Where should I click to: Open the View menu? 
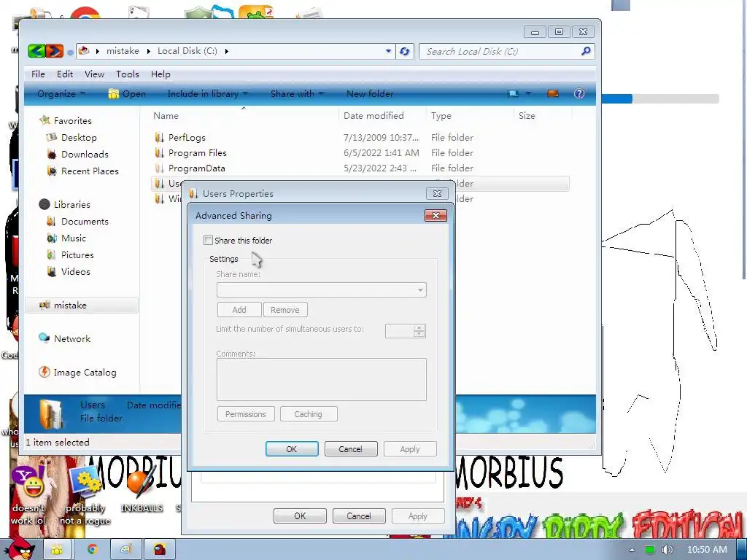[94, 74]
